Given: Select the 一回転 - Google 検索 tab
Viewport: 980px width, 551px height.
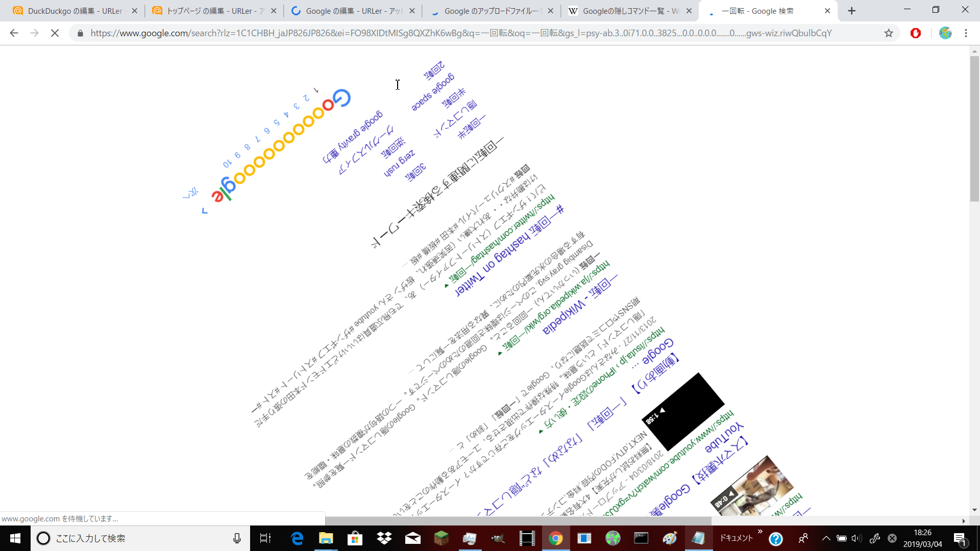Looking at the screenshot, I should click(768, 11).
